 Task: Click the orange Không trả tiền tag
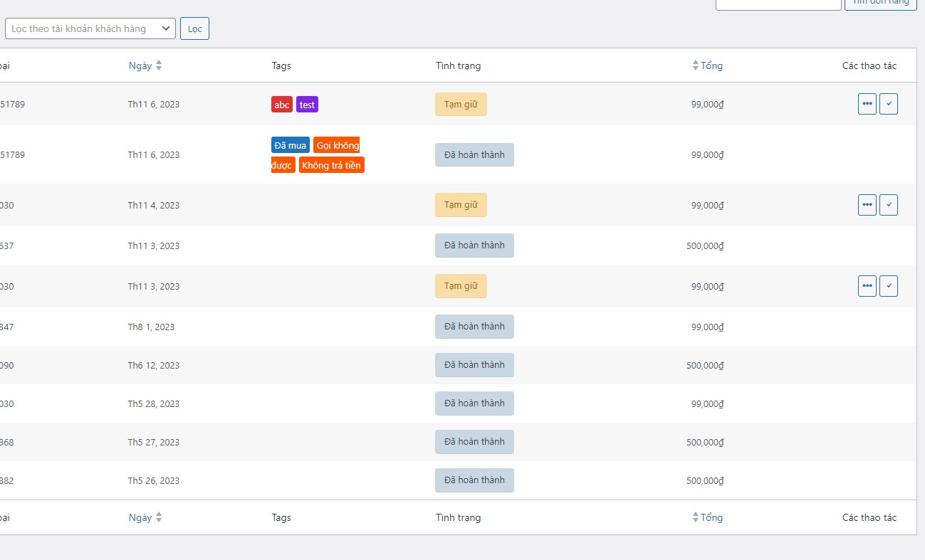click(x=331, y=165)
